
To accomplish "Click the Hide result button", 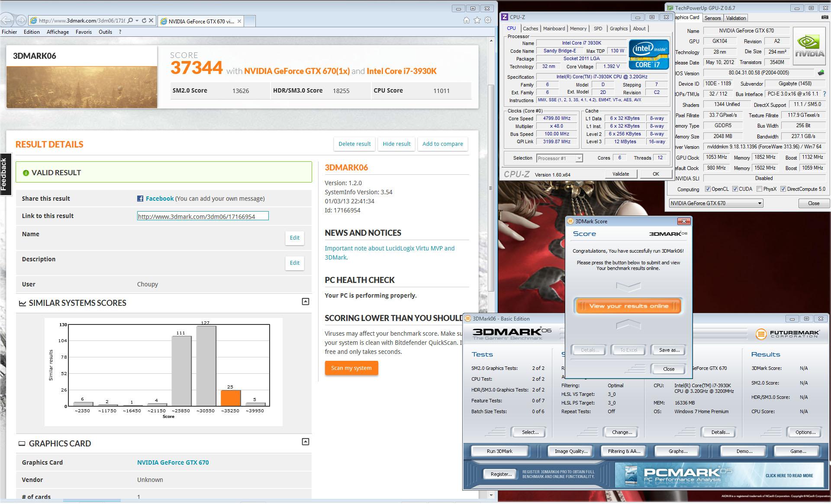I will click(x=396, y=144).
